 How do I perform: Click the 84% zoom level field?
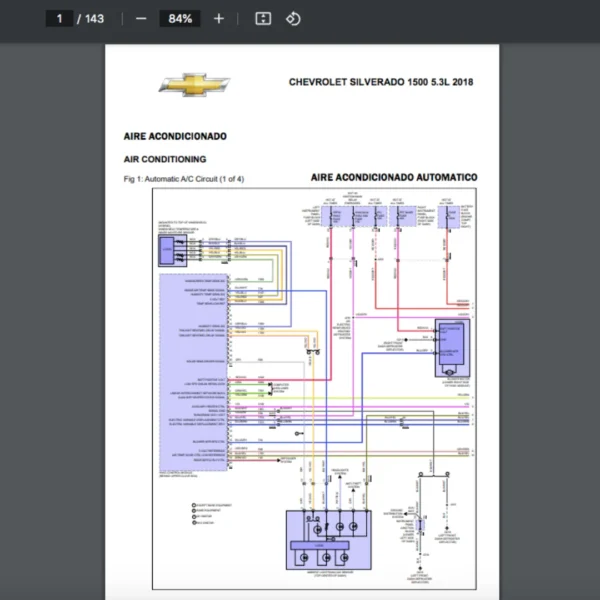coord(180,18)
